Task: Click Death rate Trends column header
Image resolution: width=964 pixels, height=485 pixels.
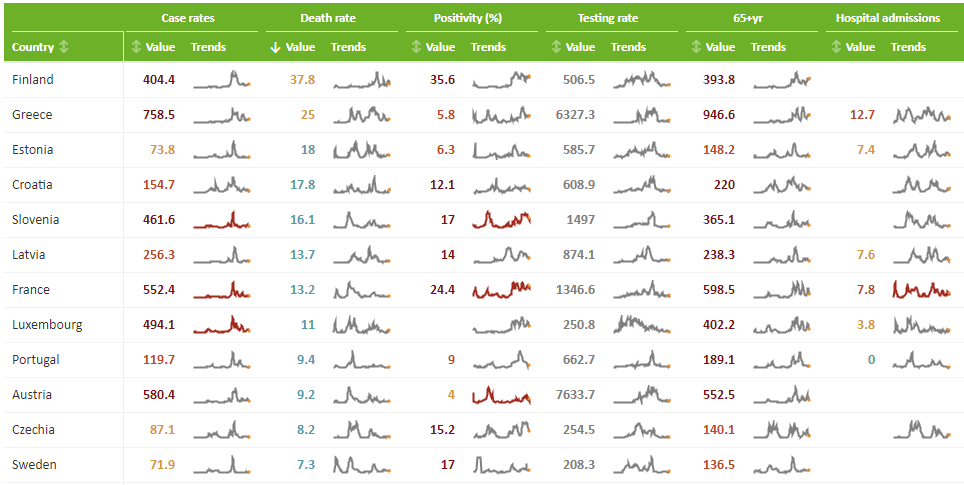Action: 348,47
